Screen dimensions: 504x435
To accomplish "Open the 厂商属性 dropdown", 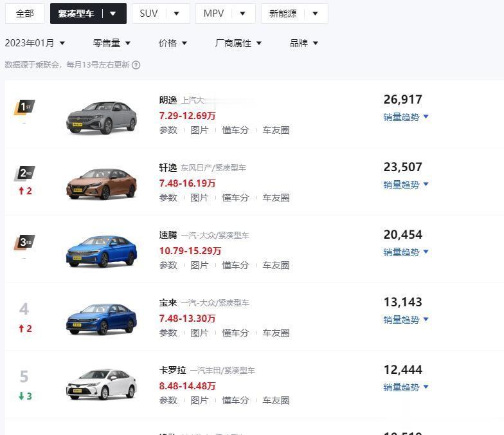I will click(x=239, y=43).
